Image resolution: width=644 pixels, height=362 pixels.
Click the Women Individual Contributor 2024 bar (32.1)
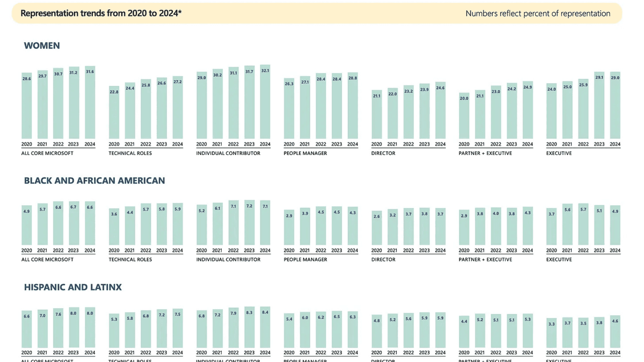pos(265,102)
